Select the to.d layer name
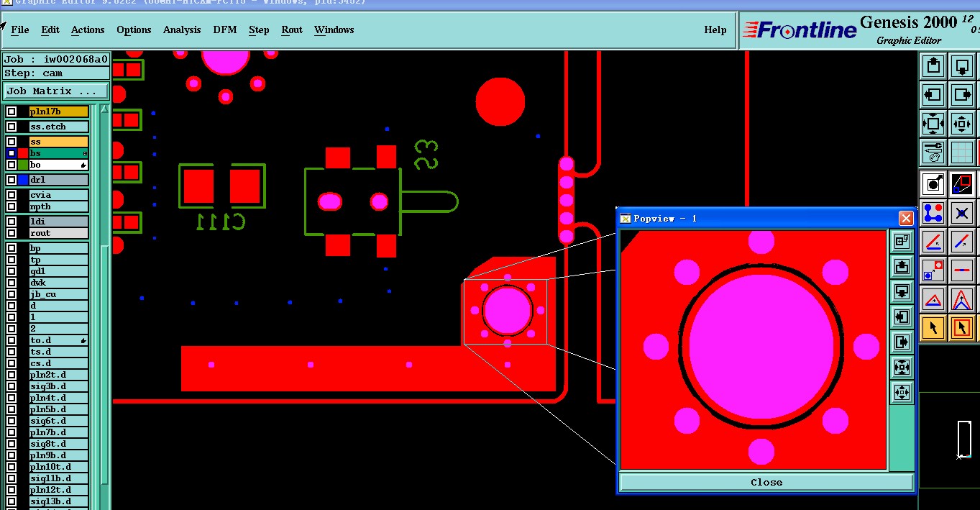 59,340
